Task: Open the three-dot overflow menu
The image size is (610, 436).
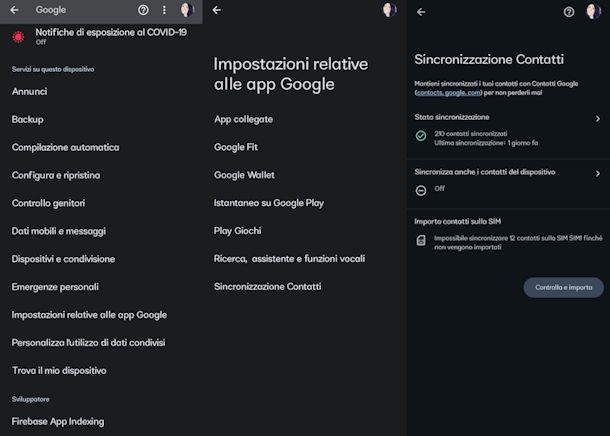Action: click(164, 10)
